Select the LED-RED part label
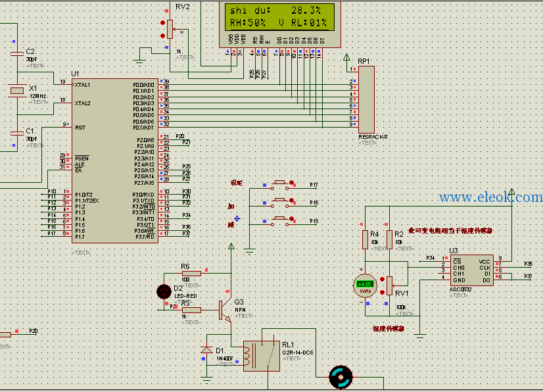Image resolution: width=543 pixels, height=392 pixels. 185,296
